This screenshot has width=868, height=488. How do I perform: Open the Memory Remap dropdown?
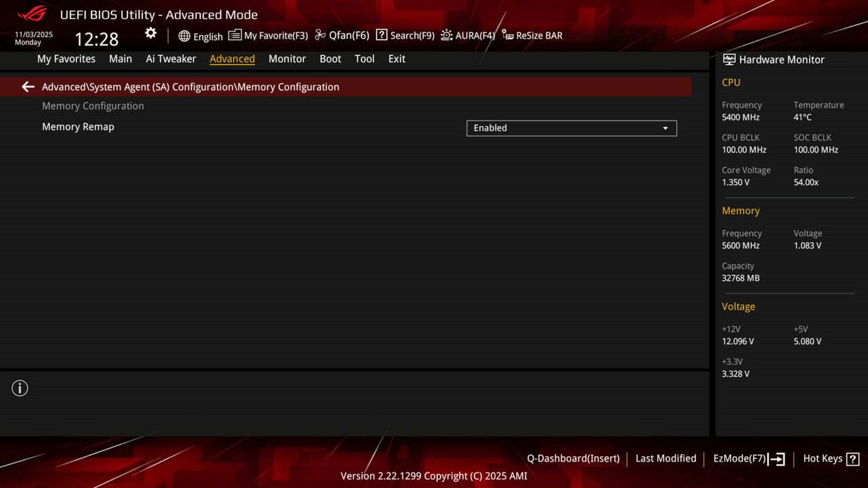(571, 128)
